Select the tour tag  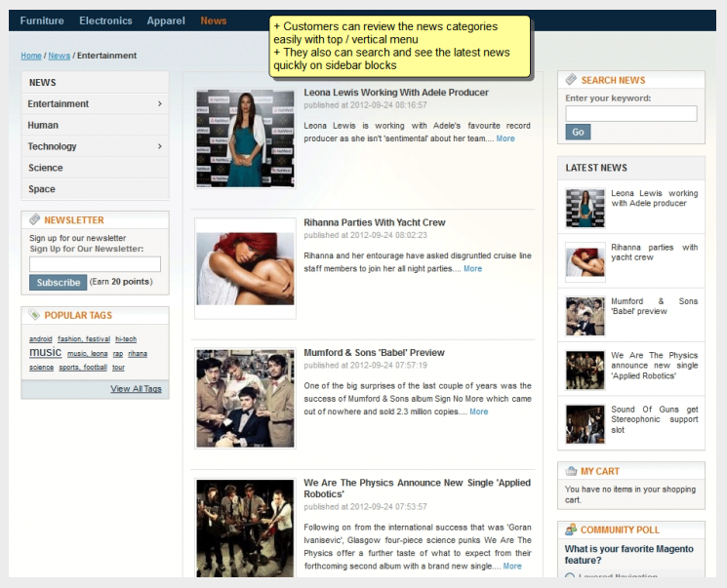(x=118, y=368)
